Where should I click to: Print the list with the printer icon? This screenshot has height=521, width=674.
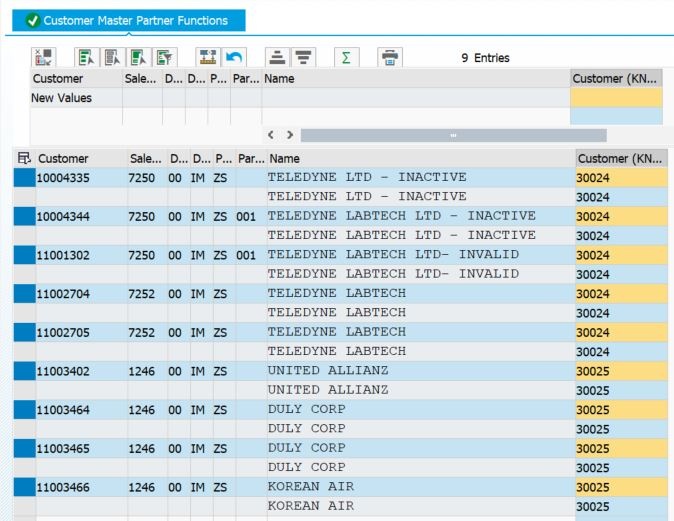(390, 57)
